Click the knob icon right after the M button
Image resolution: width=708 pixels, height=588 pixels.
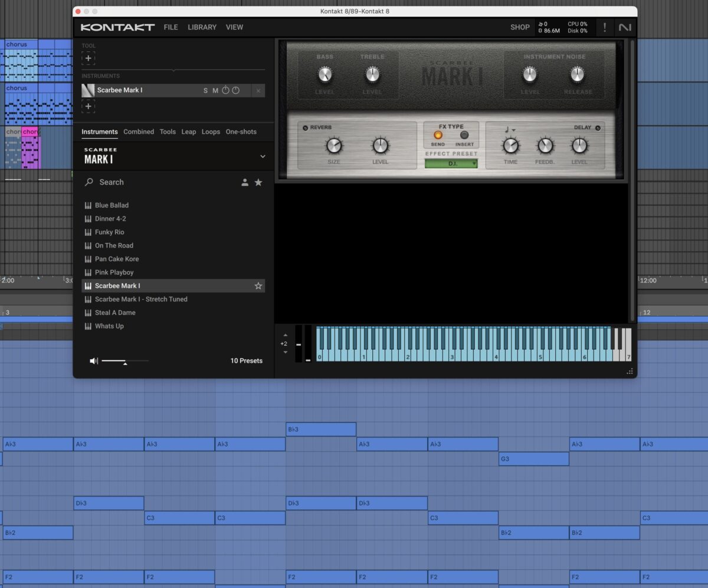(x=225, y=90)
